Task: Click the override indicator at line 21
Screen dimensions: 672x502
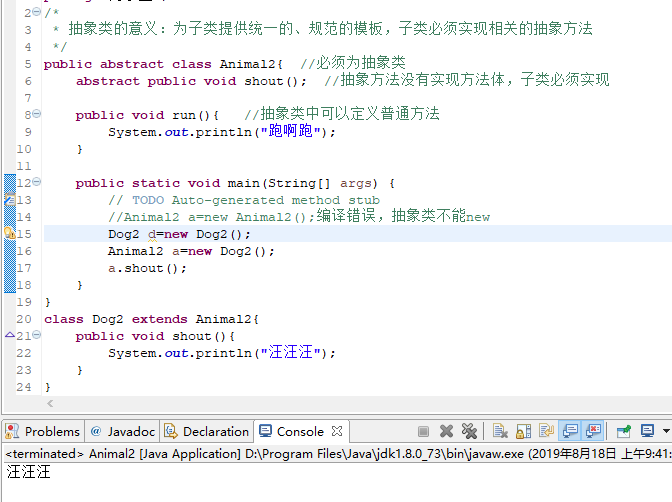Action: (9, 335)
